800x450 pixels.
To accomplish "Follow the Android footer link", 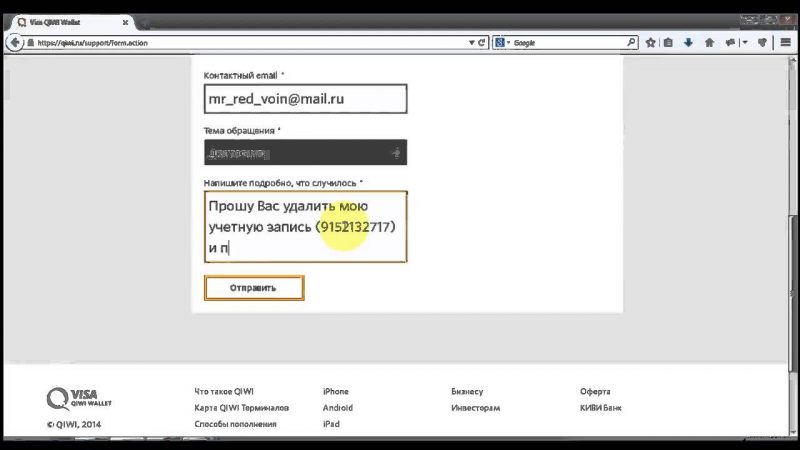I will (x=338, y=408).
